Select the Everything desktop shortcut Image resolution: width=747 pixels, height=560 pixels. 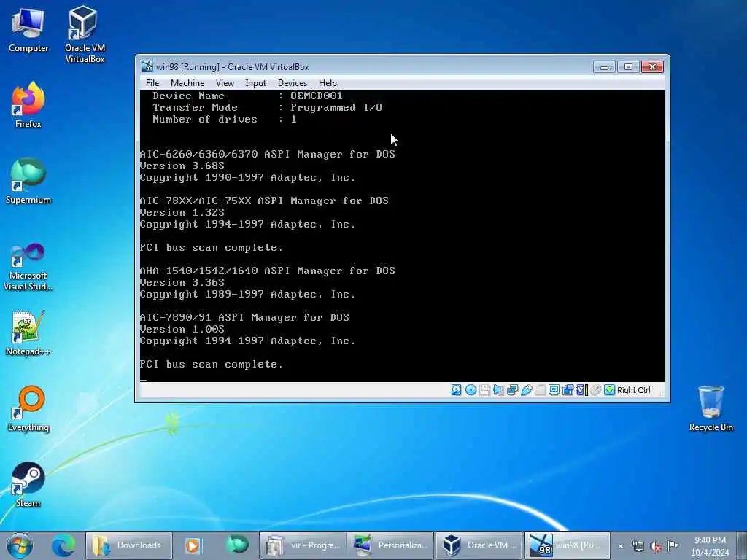click(x=28, y=408)
